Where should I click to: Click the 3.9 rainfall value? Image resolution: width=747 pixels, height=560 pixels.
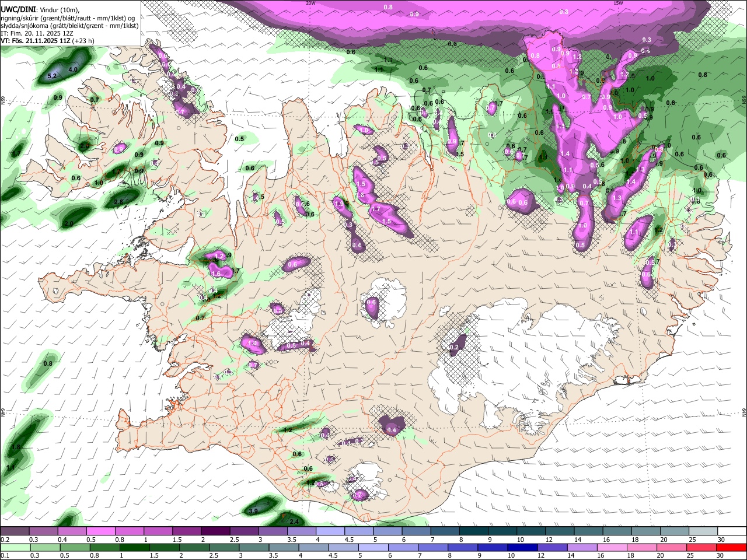pyautogui.click(x=253, y=511)
